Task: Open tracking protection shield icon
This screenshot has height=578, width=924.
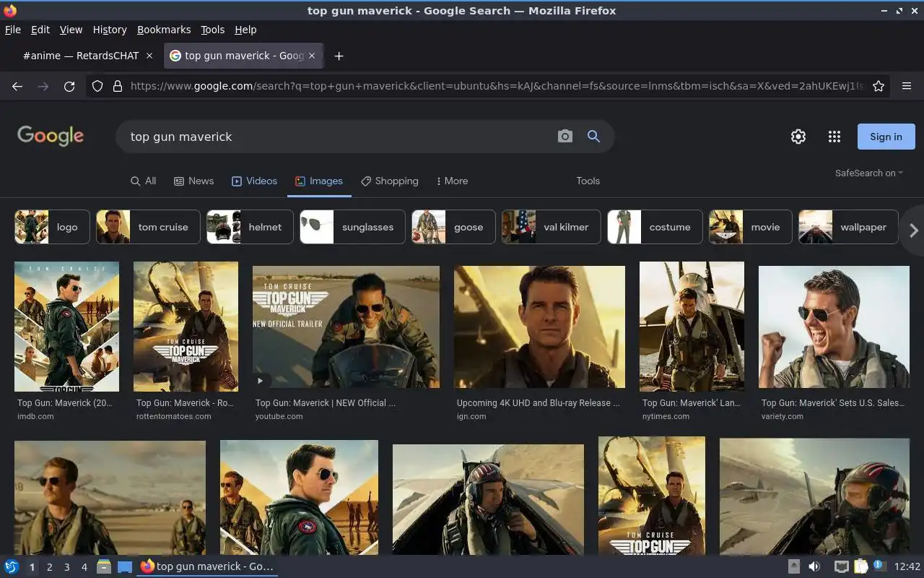Action: click(x=97, y=86)
